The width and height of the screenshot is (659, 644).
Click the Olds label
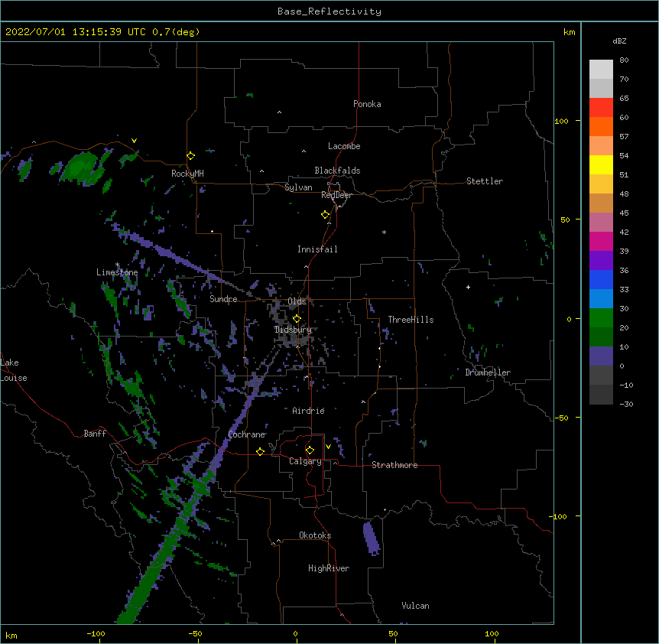pyautogui.click(x=297, y=301)
